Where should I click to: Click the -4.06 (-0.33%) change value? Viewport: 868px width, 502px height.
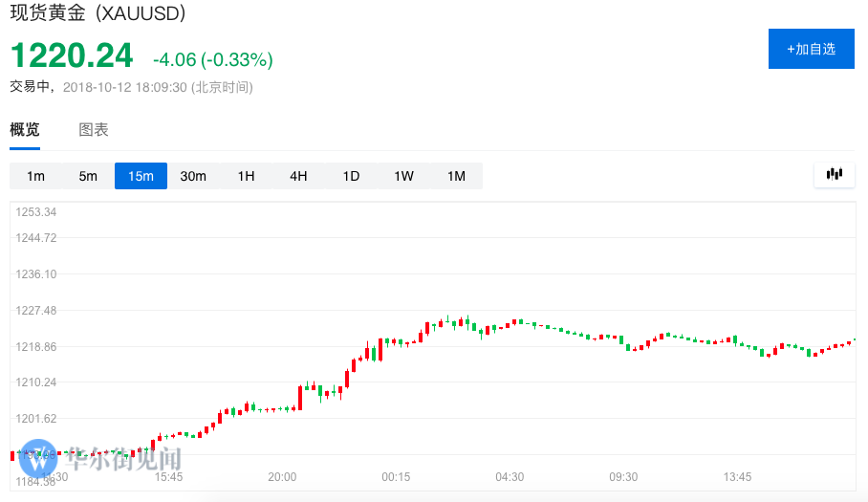[213, 59]
